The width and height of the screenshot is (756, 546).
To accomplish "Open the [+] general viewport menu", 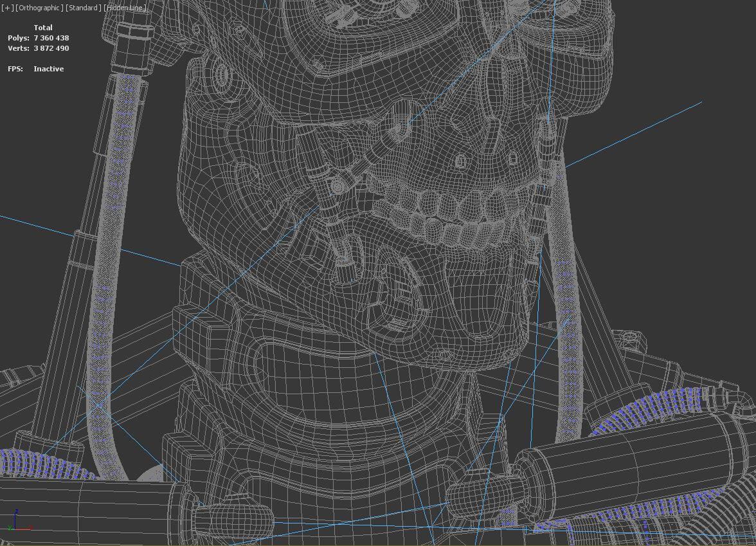I will (x=7, y=8).
